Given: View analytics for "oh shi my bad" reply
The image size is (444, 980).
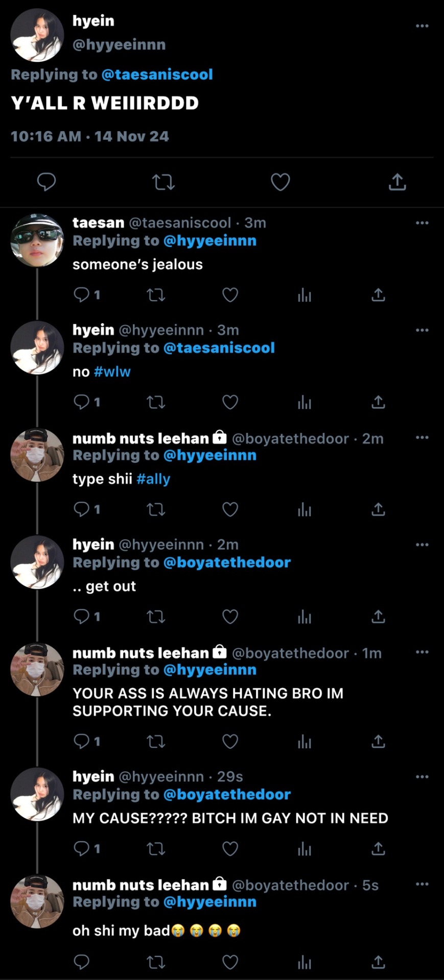Looking at the screenshot, I should 304,963.
